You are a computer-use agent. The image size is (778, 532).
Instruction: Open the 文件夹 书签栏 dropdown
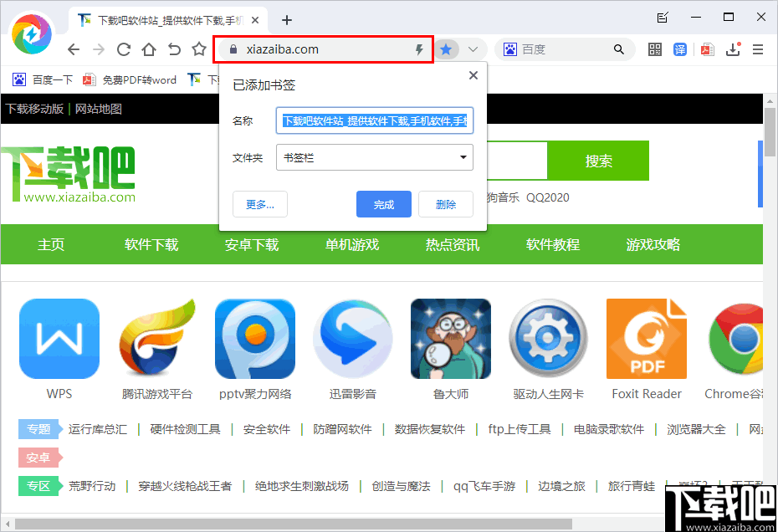[x=375, y=157]
